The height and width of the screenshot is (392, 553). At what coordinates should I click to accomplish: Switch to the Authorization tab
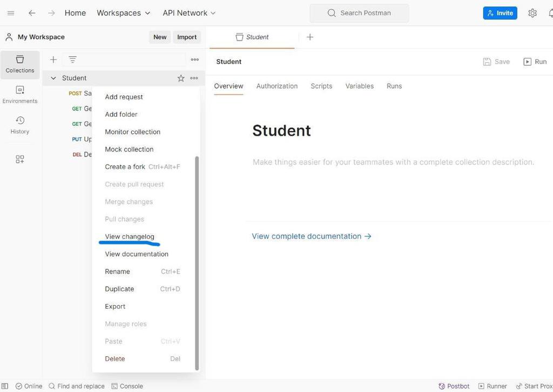pos(277,86)
